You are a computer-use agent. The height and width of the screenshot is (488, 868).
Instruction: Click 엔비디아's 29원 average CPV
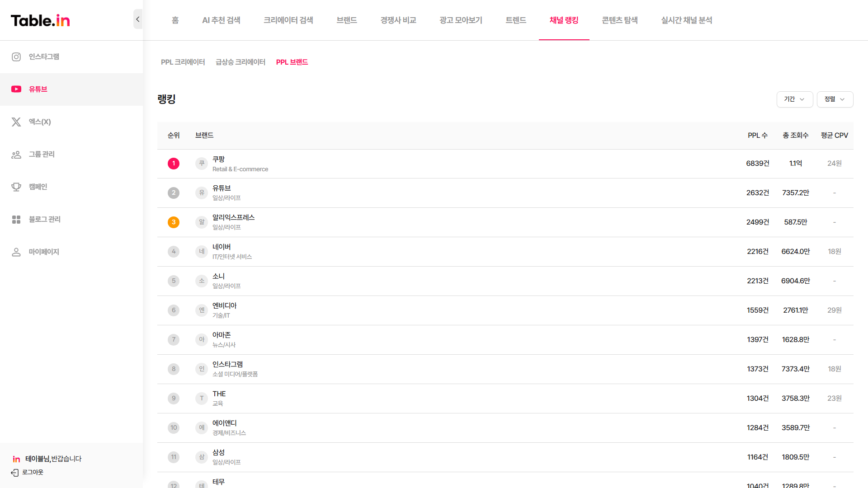click(x=835, y=310)
